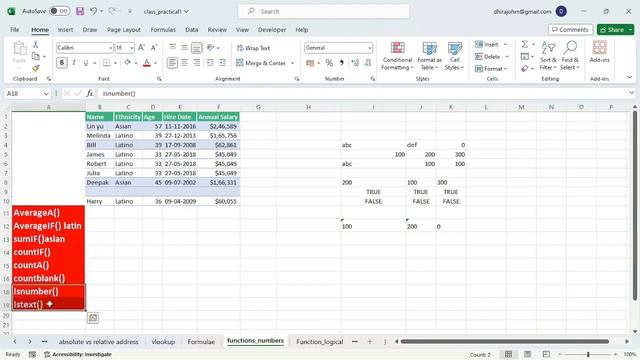This screenshot has height=360, width=640.
Task: Switch to Function_logical sheet tab
Action: point(319,342)
